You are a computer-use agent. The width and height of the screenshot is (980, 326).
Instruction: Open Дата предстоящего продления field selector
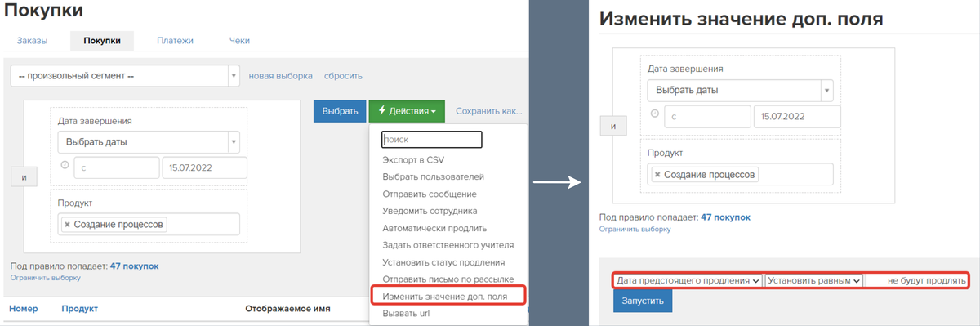click(x=688, y=280)
